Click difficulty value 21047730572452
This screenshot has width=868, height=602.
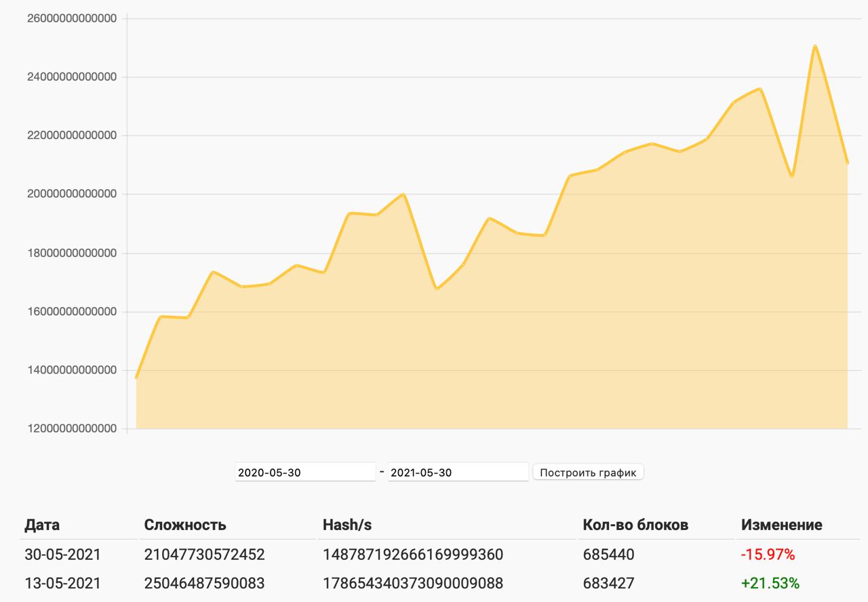pos(205,555)
